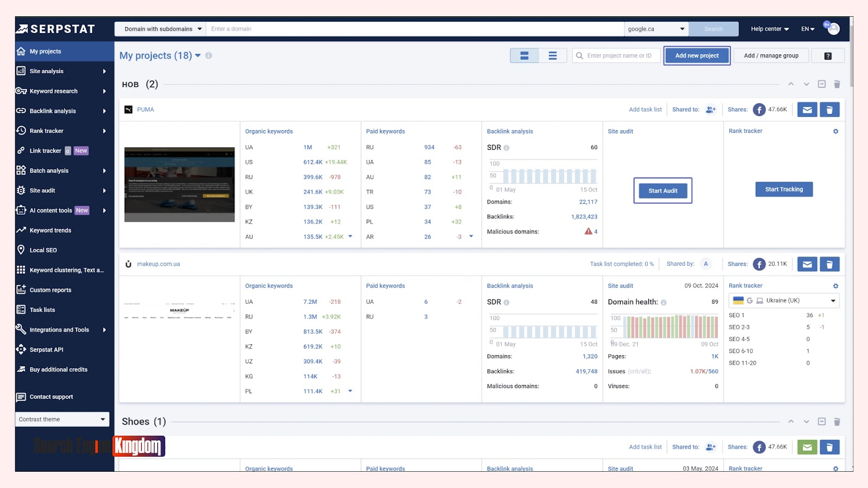
Task: Click PUMA site thumbnail
Action: pyautogui.click(x=180, y=184)
